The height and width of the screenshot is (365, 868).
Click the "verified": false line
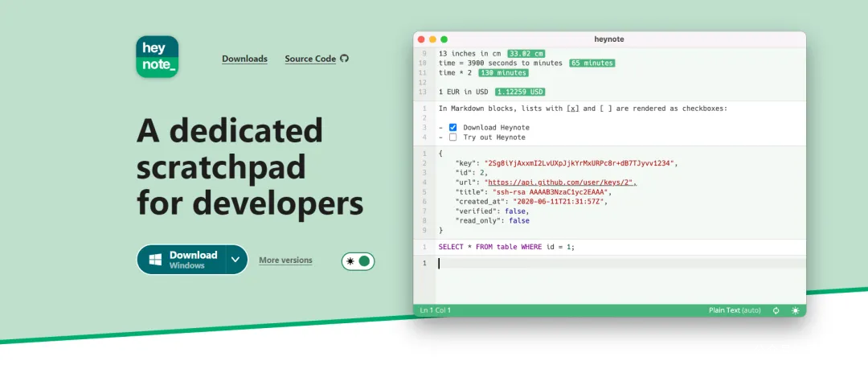point(492,211)
